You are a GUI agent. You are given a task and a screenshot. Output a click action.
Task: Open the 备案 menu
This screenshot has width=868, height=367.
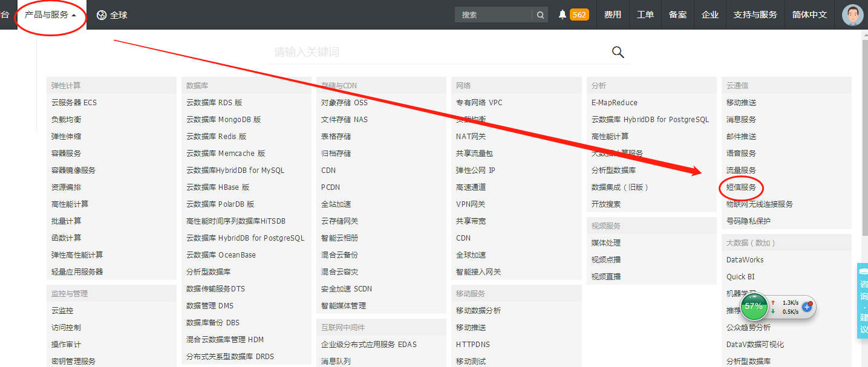[677, 15]
